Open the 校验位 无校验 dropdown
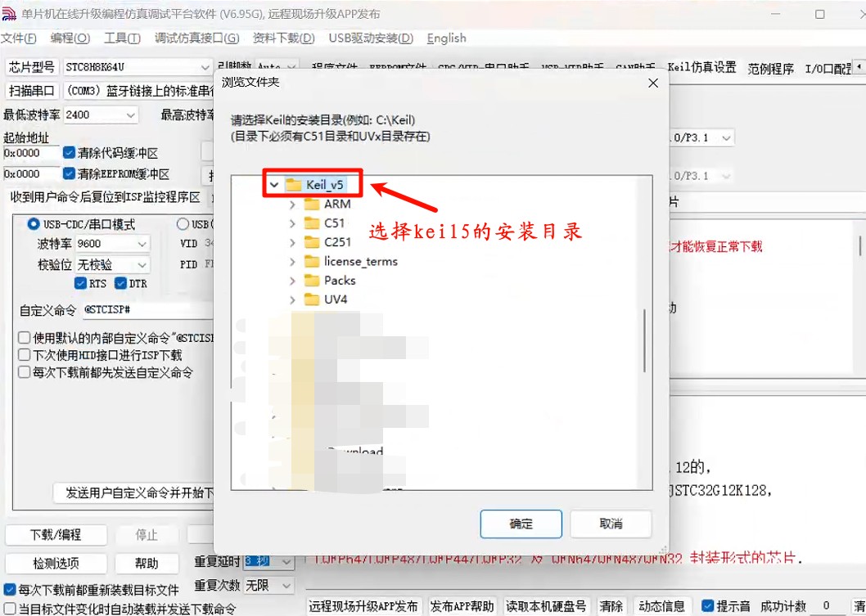This screenshot has width=866, height=616. [142, 265]
